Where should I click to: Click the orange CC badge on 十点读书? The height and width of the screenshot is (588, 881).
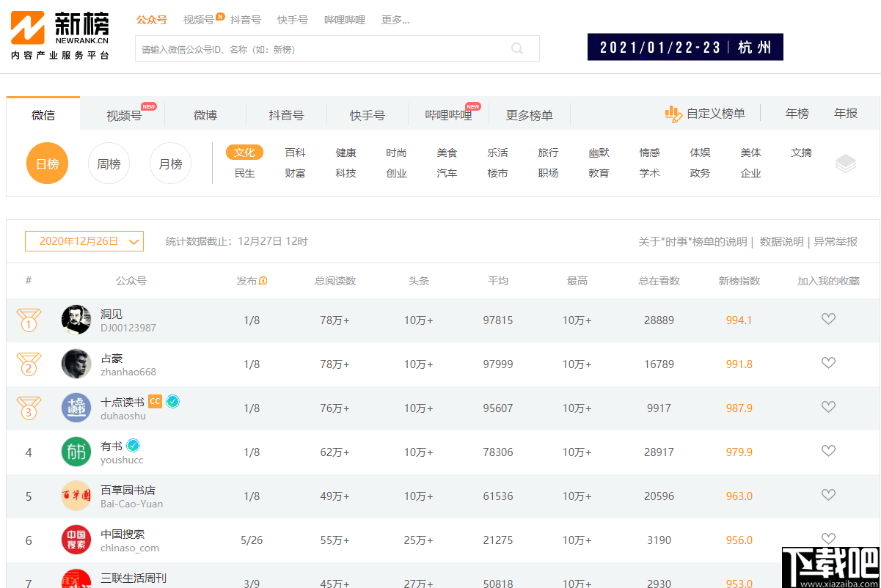point(155,401)
